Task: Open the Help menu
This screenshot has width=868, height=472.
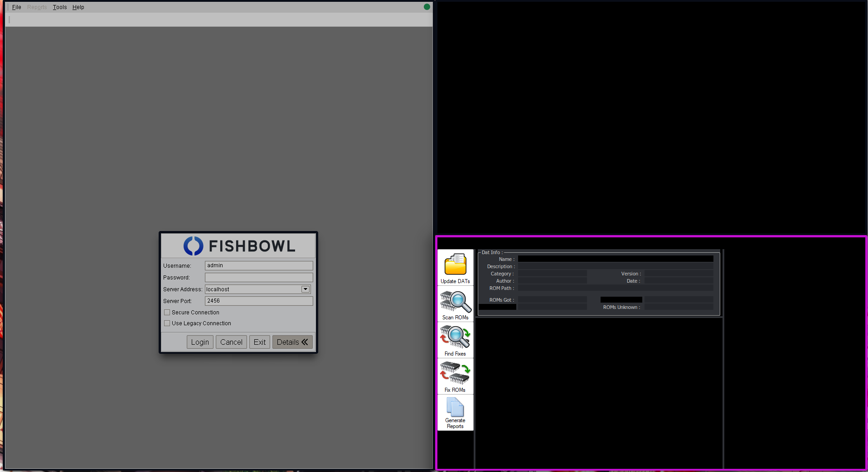Action: (78, 7)
